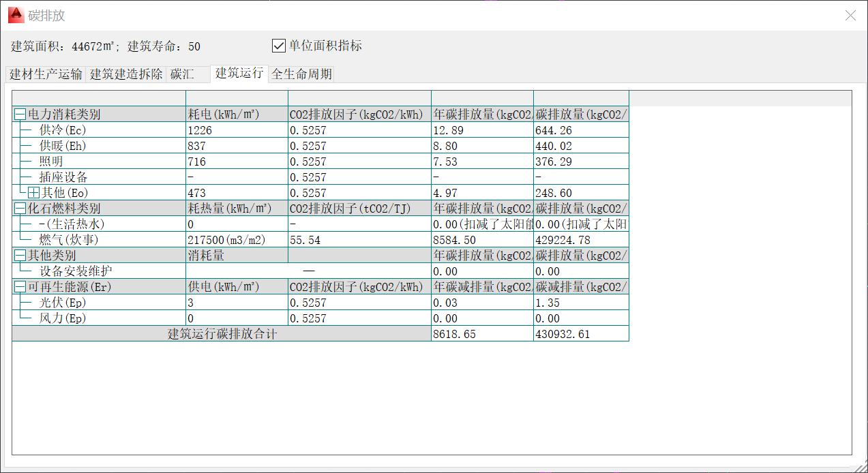Close the 碳排放 dialog window
This screenshot has height=473, width=868.
point(850,15)
